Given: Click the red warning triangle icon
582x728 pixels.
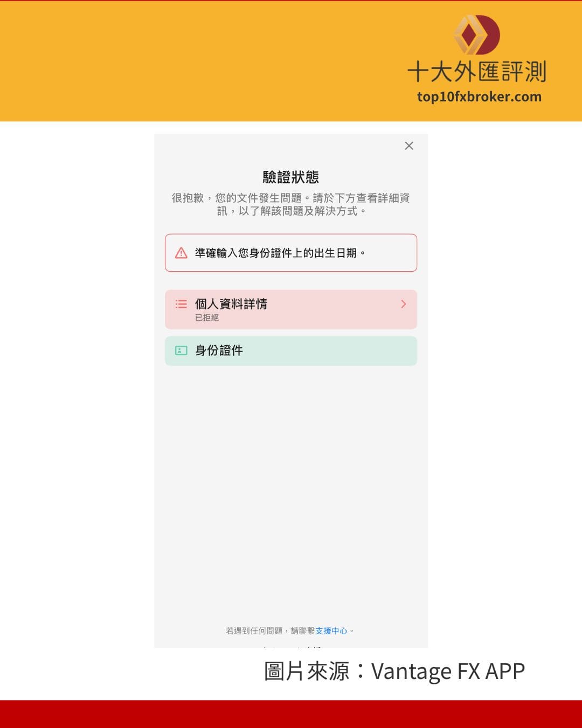Looking at the screenshot, I should point(182,252).
